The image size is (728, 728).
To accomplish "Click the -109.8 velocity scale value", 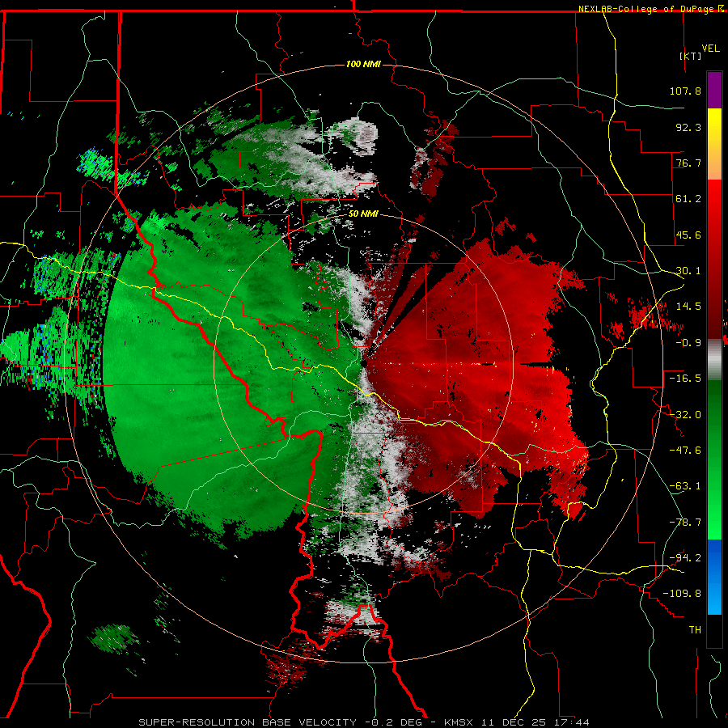I will tap(682, 594).
